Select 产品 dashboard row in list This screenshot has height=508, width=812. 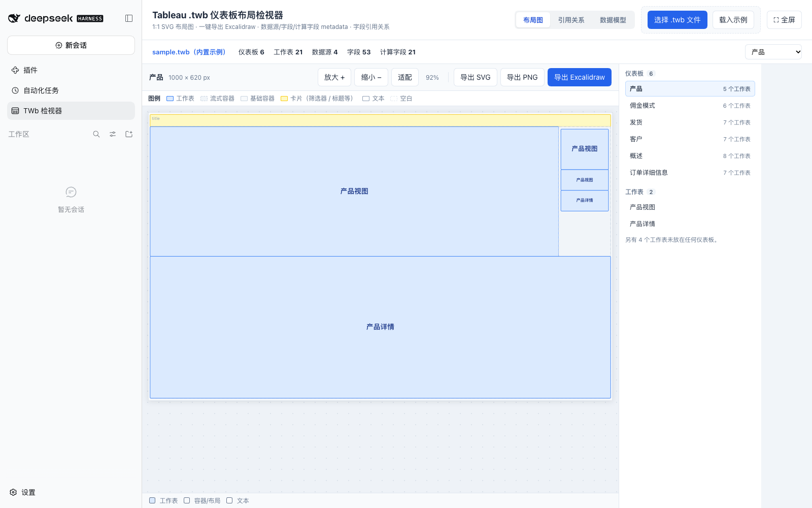point(690,89)
